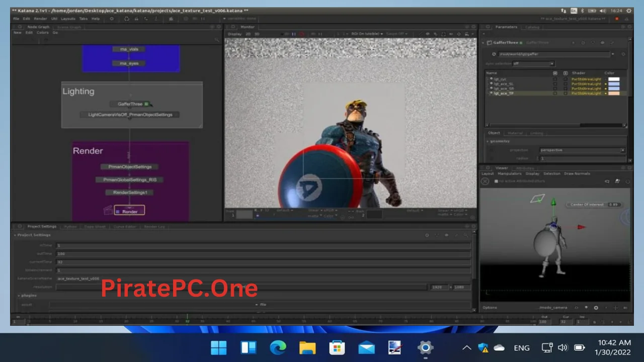Screen dimensions: 644x362
Task: Select the ma_eyes node
Action: 129,63
